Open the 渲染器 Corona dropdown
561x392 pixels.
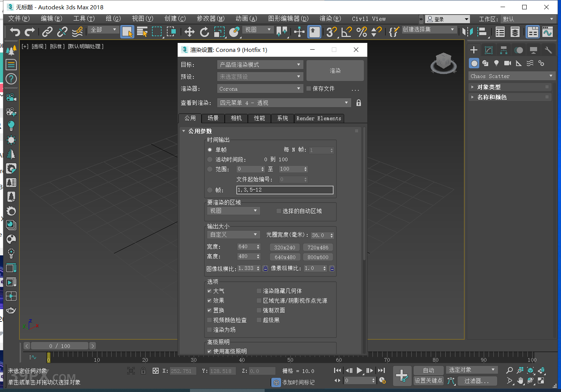click(x=260, y=89)
